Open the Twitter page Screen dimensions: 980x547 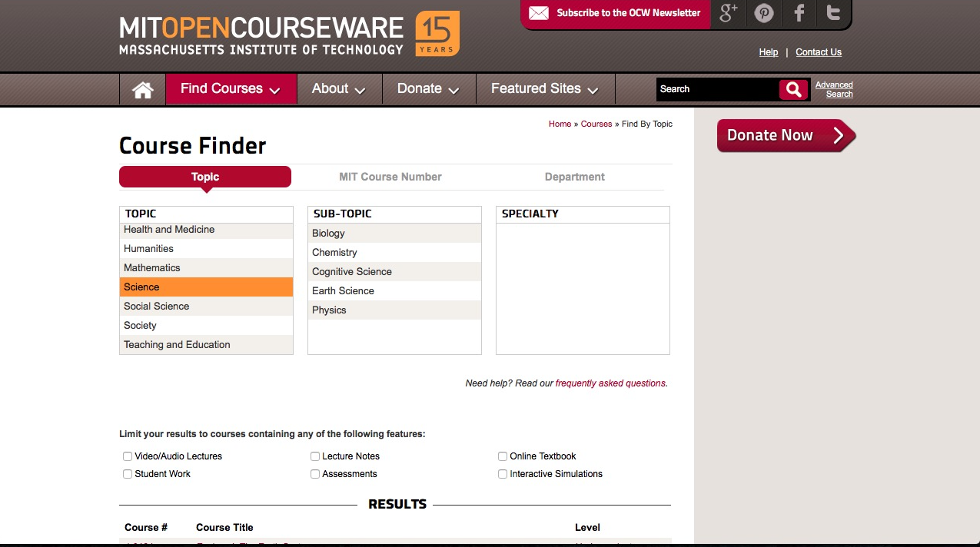(833, 13)
